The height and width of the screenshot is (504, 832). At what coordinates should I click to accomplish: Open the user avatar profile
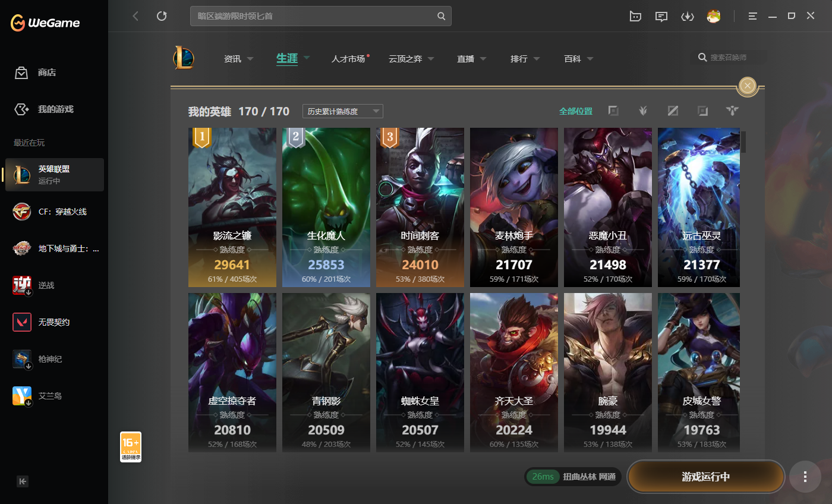tap(714, 16)
